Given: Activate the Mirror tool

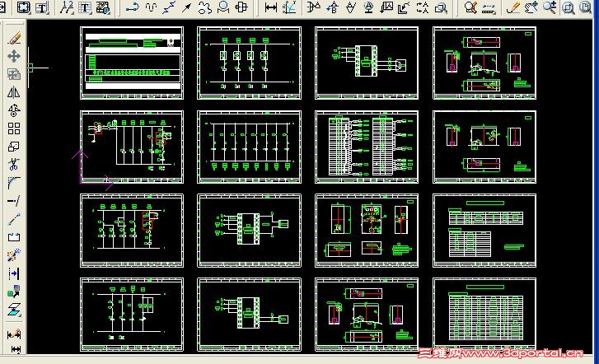Looking at the screenshot, I should 14,92.
